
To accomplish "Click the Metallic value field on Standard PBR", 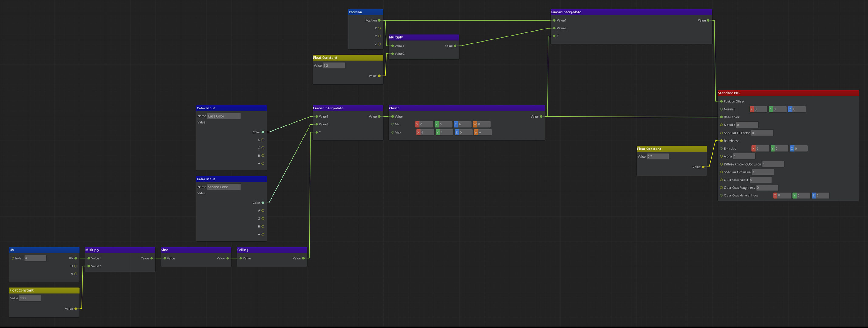I will click(x=747, y=125).
